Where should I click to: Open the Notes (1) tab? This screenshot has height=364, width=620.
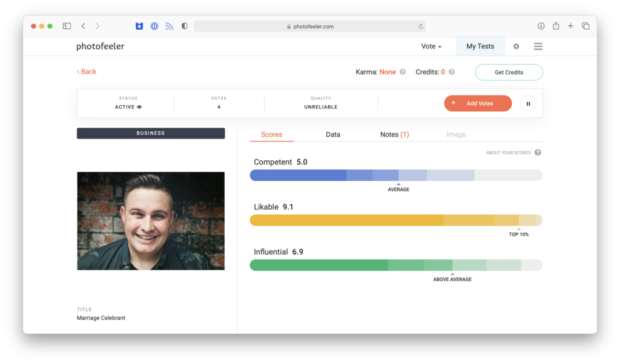point(394,134)
